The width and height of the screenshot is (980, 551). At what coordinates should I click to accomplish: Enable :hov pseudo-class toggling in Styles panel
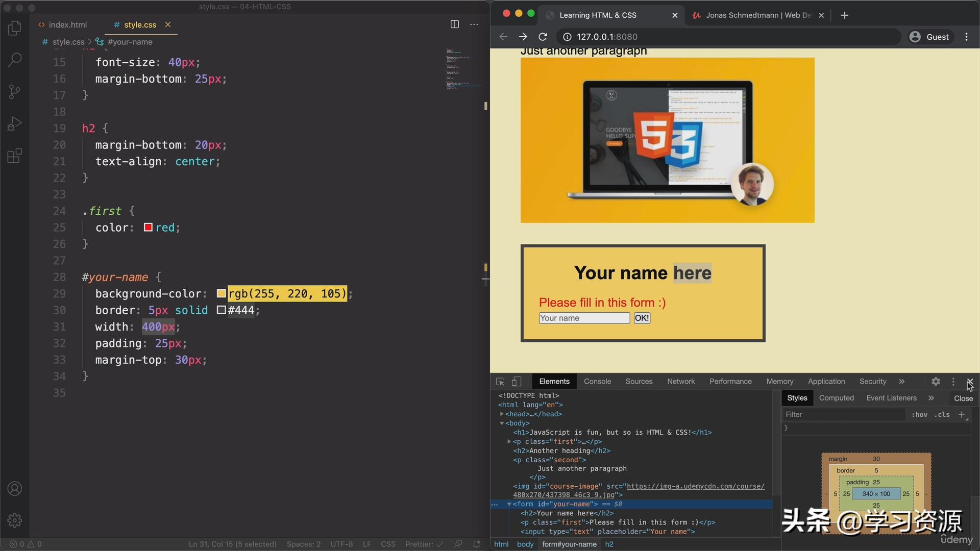[919, 414]
